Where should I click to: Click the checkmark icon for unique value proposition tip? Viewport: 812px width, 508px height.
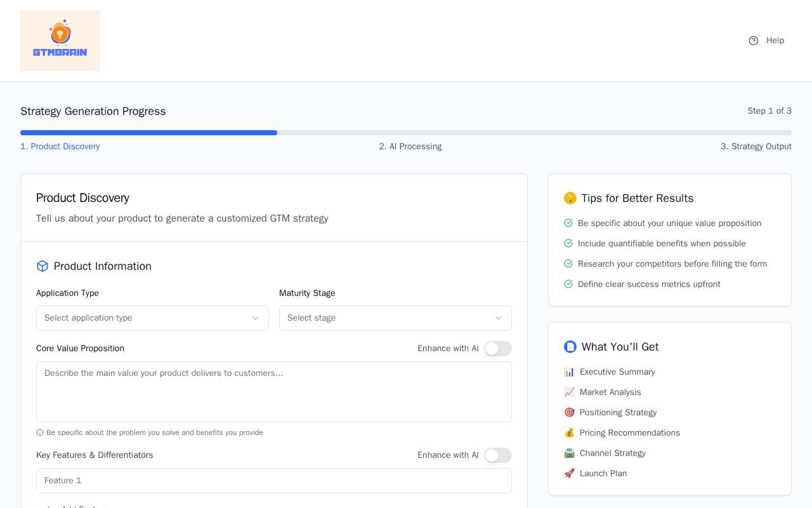point(568,223)
